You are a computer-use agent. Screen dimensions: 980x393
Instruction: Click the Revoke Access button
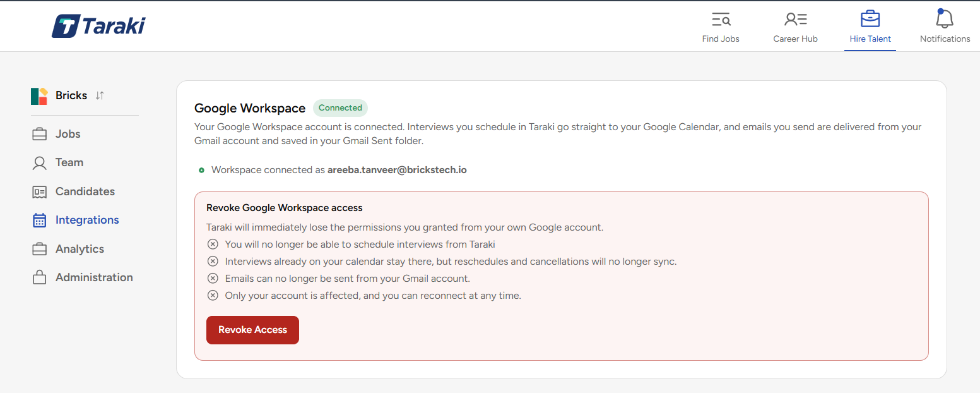252,330
